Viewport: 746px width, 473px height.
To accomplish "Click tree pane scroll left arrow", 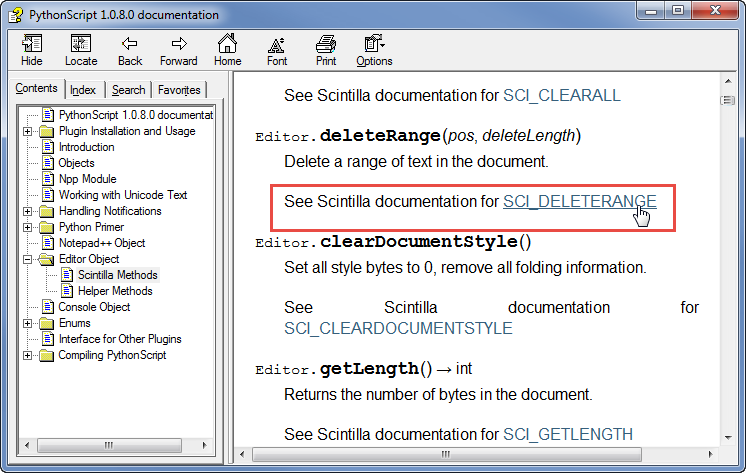I will click(x=27, y=445).
